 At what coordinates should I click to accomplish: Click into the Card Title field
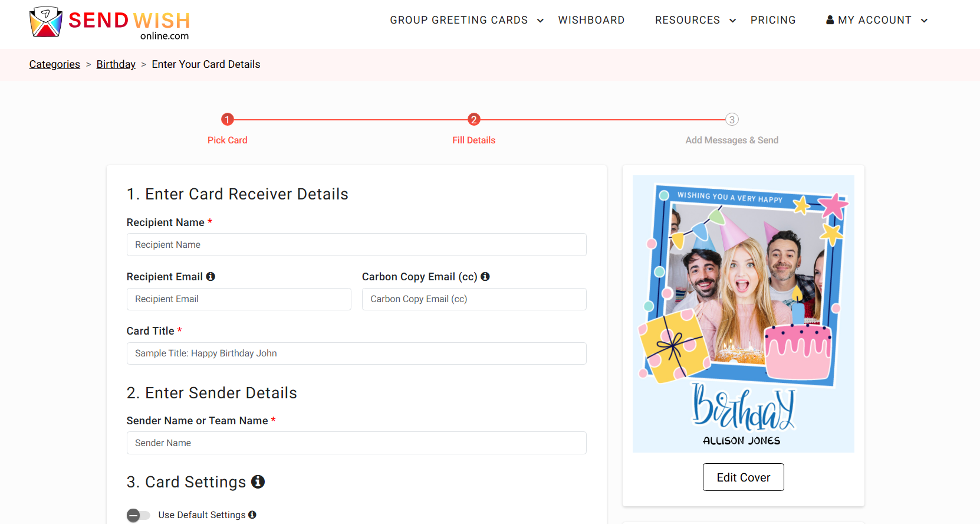[356, 353]
